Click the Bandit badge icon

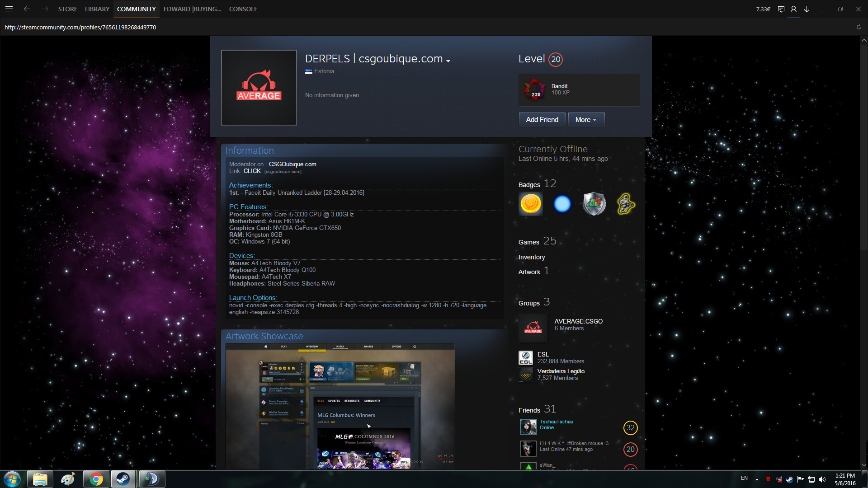pos(535,90)
